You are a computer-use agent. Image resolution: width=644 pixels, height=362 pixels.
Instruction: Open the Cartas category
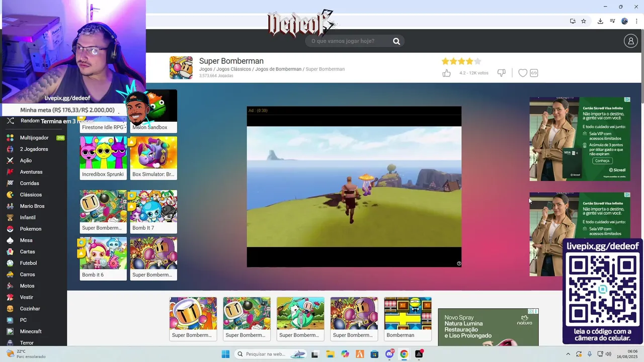coord(27,252)
